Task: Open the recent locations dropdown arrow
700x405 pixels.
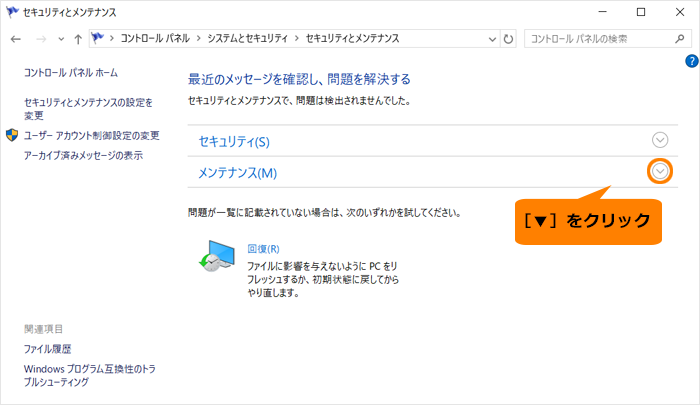Action: (x=61, y=39)
